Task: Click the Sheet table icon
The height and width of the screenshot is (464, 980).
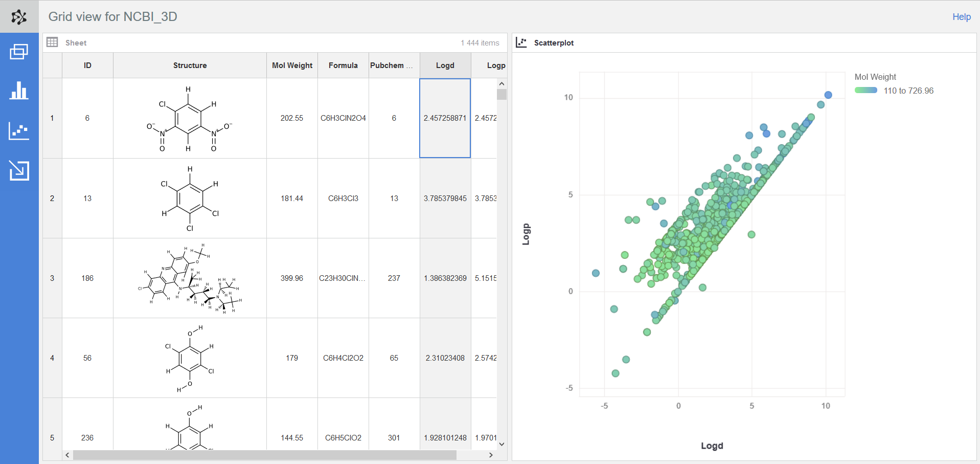Action: 52,42
